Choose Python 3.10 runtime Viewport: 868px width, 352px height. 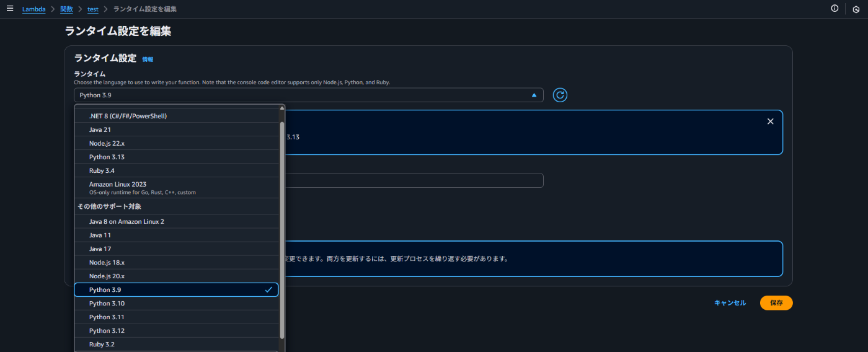click(x=177, y=303)
